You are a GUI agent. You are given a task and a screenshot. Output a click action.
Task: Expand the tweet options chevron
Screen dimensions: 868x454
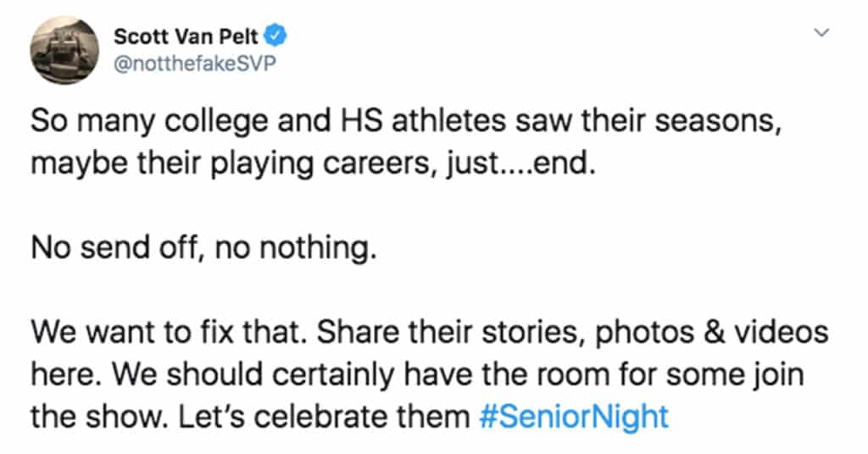point(821,33)
